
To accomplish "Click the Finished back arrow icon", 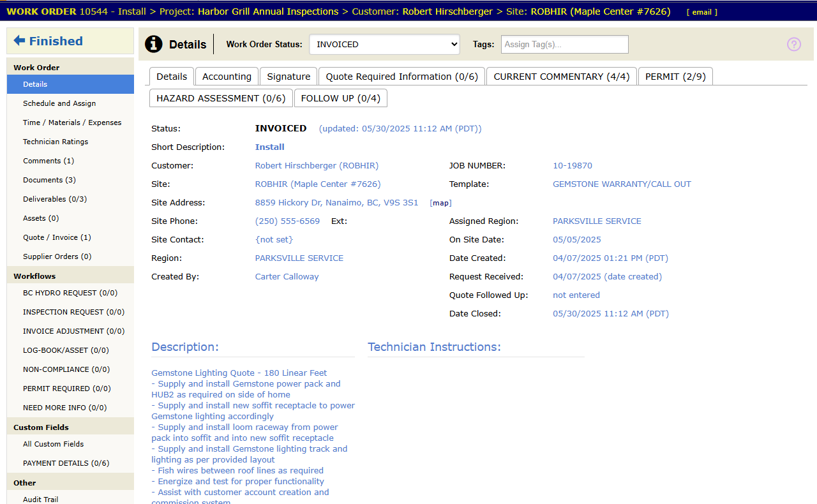I will click(19, 41).
